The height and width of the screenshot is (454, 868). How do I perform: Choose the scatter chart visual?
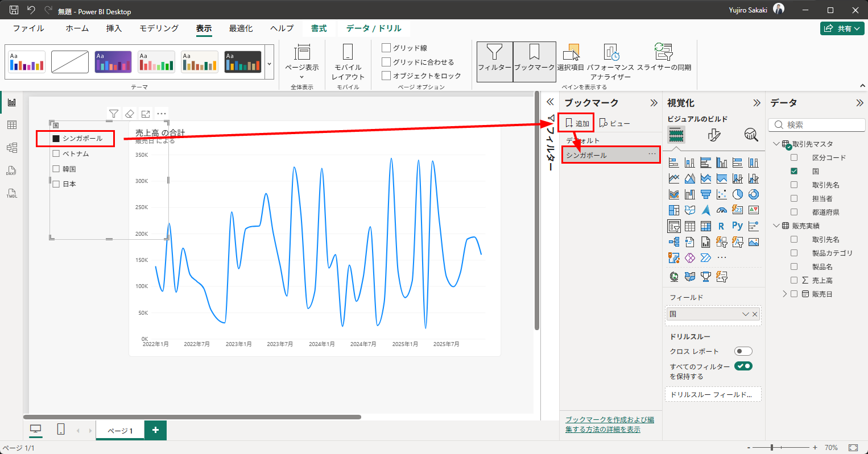[722, 194]
